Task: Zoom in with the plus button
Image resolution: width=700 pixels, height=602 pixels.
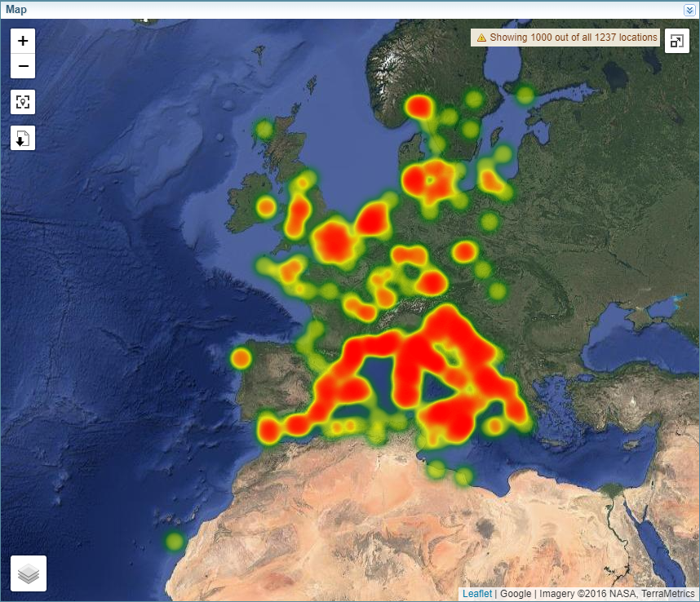Action: coord(23,41)
